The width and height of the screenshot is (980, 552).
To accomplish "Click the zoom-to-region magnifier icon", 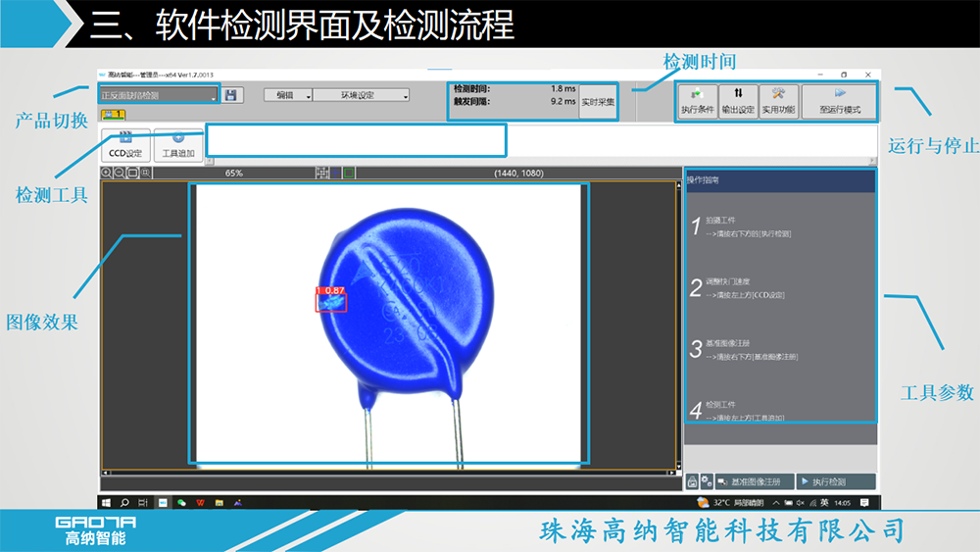I will [146, 173].
